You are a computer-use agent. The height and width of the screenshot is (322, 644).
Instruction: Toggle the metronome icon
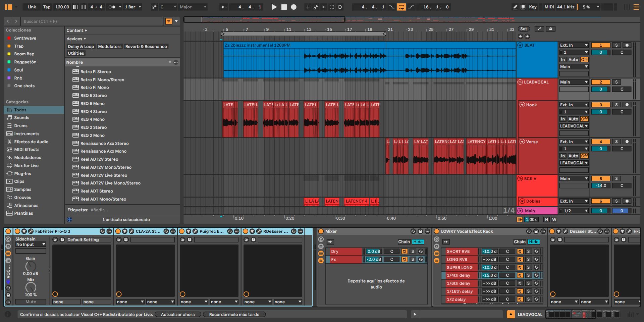112,7
